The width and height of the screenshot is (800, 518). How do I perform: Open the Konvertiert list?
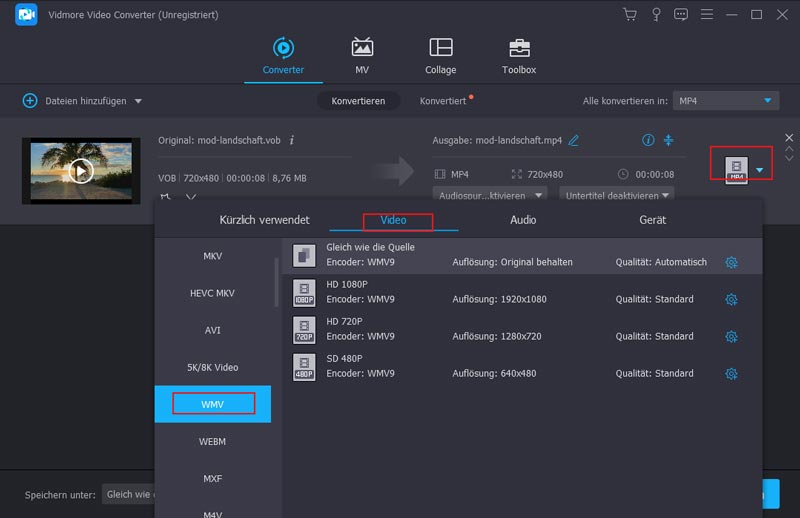[443, 101]
